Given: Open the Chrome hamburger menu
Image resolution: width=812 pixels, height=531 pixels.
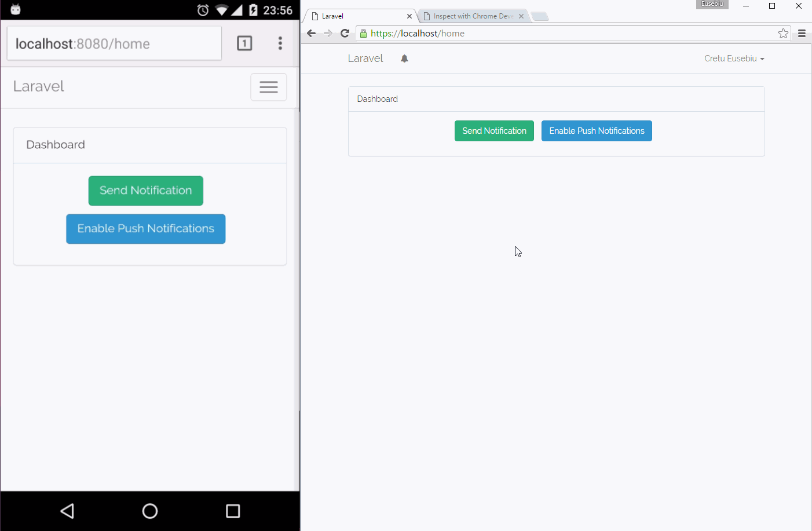Looking at the screenshot, I should [x=802, y=34].
